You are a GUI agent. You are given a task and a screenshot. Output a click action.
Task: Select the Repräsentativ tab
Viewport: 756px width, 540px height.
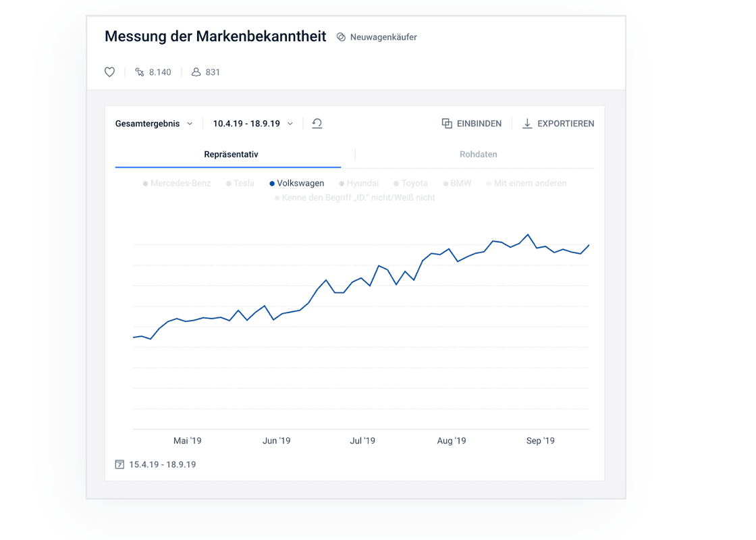click(231, 154)
